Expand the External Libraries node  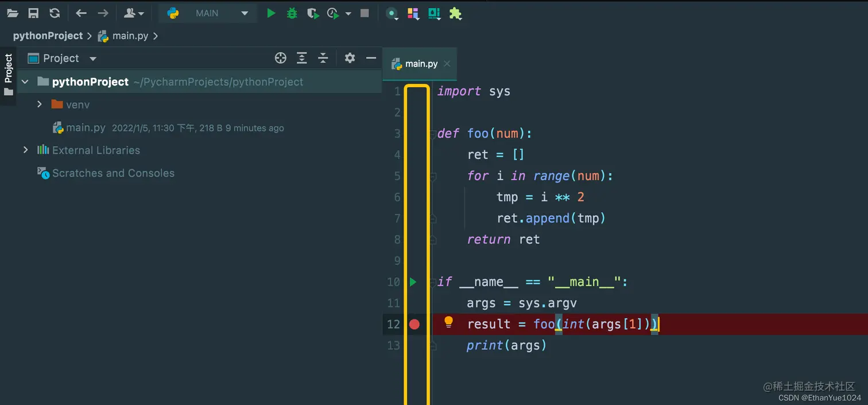25,150
